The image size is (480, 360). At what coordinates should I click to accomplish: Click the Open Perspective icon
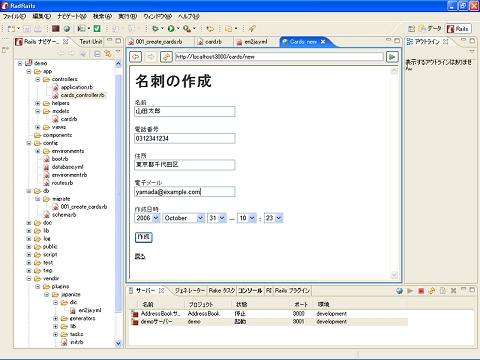412,29
